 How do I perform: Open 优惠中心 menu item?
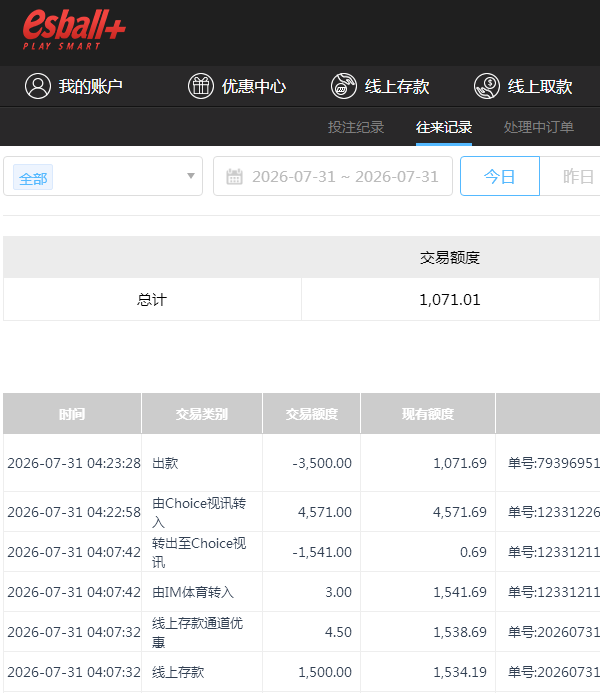[254, 86]
